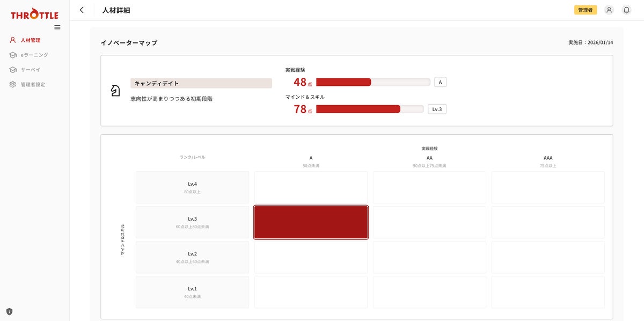Click the THROTTLE logo

34,13
